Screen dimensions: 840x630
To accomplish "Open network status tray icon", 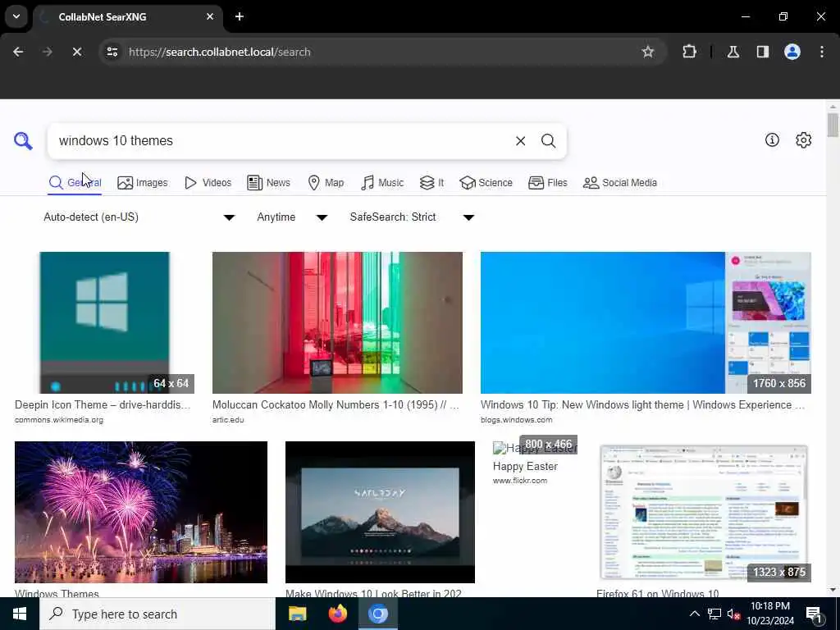I will [x=714, y=614].
